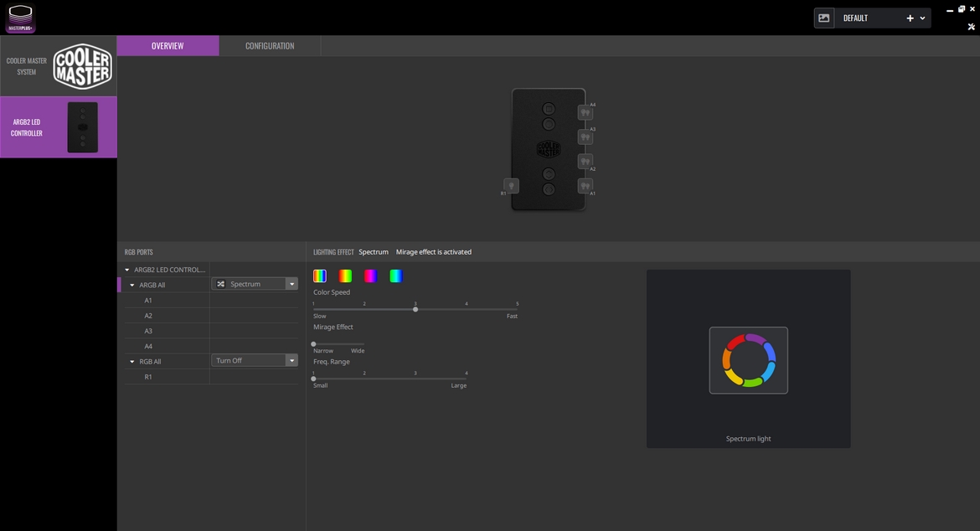Choose the first striped spectrum preset
Image resolution: width=980 pixels, height=531 pixels.
(x=319, y=276)
